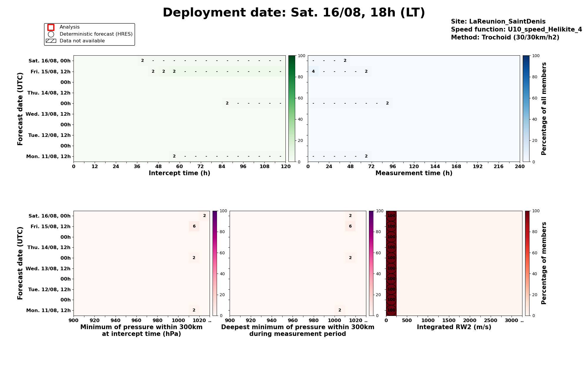Click value 2 in Mon. 11/08 row of Intercept time
Image resolution: width=588 pixels, height=368 pixels.
click(x=174, y=156)
